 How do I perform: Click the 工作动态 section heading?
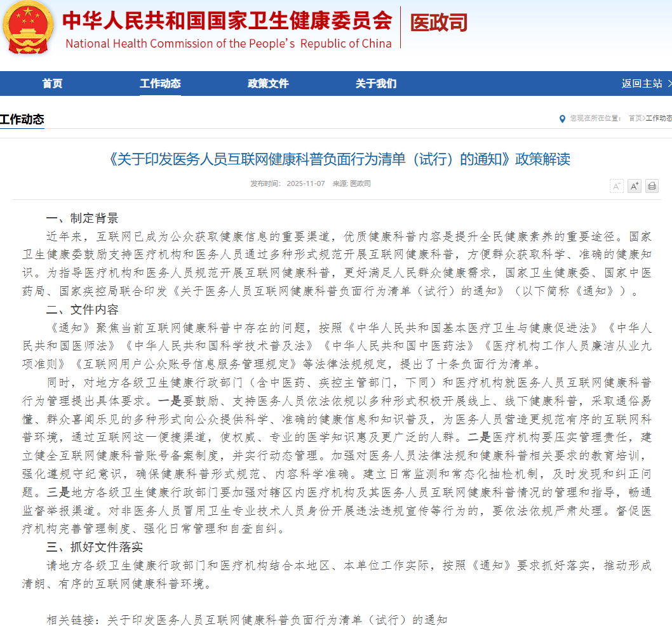coord(22,119)
